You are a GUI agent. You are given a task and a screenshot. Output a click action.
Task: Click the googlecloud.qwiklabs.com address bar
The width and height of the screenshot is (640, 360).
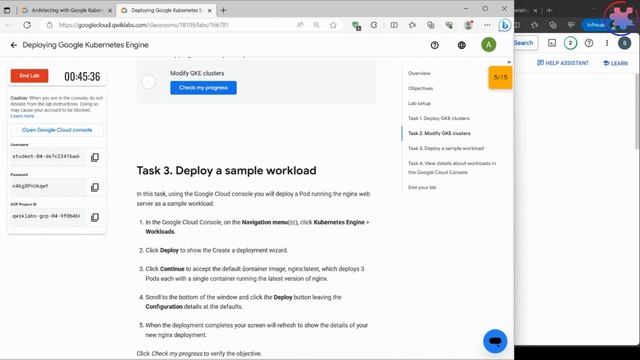point(143,25)
